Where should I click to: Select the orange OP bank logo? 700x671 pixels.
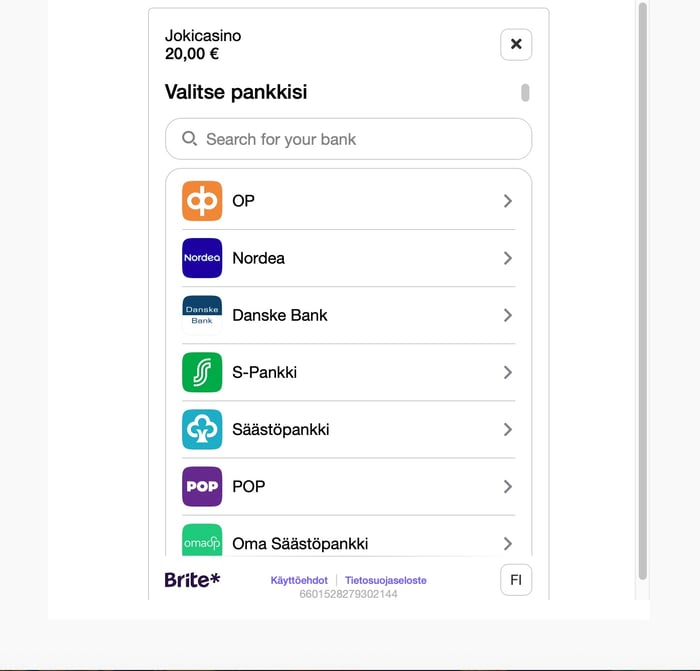pyautogui.click(x=202, y=201)
